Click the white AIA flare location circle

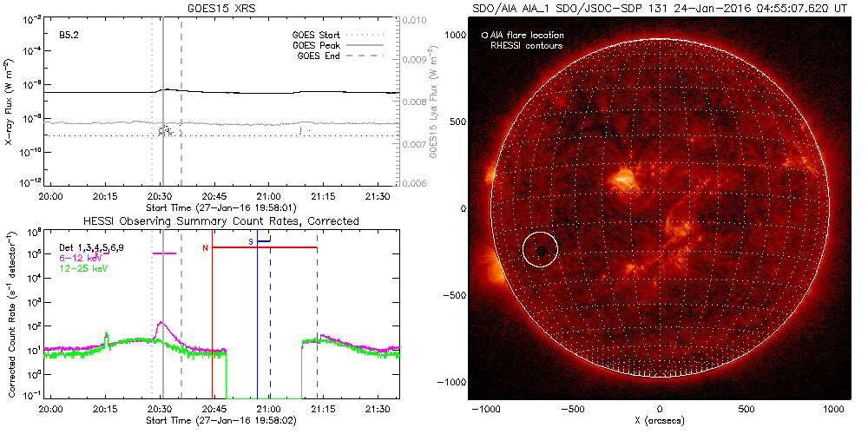(x=540, y=250)
